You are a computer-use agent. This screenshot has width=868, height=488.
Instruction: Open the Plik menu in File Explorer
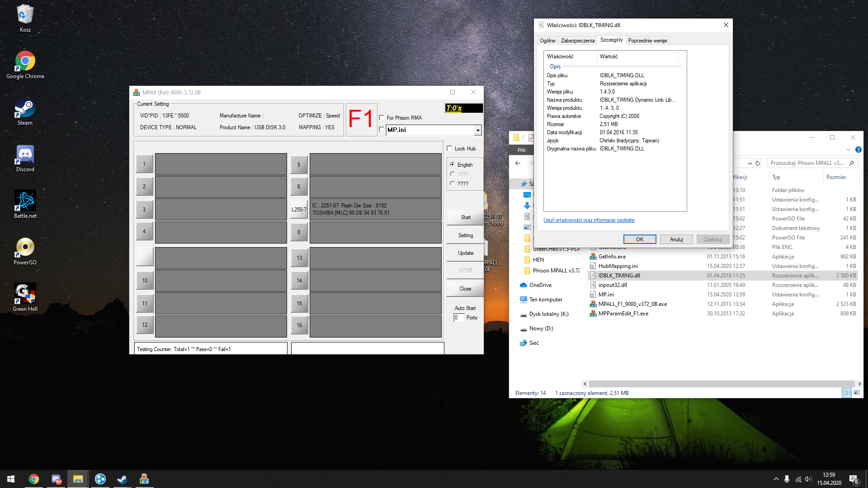click(x=522, y=150)
